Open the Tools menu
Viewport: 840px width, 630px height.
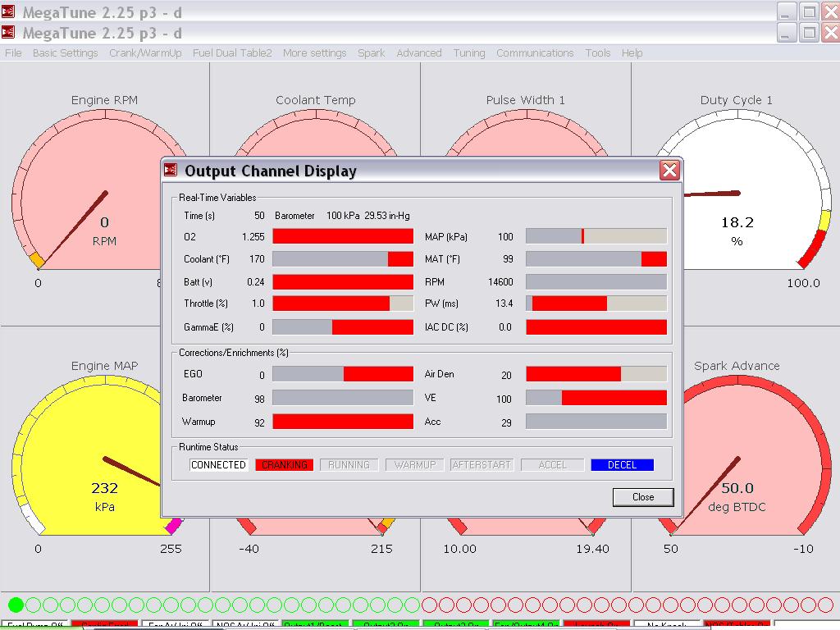pyautogui.click(x=597, y=53)
